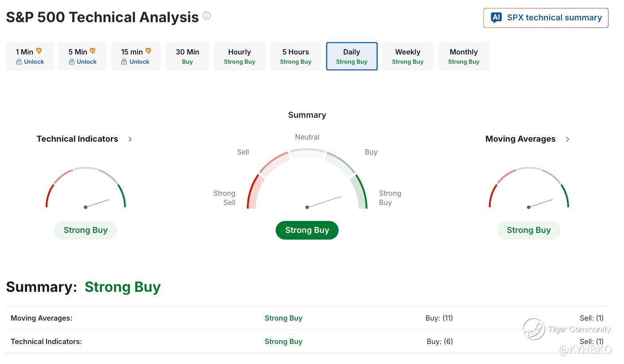Expand Moving Averages with the chevron arrow
Image resolution: width=624 pixels, height=364 pixels.
click(x=567, y=139)
